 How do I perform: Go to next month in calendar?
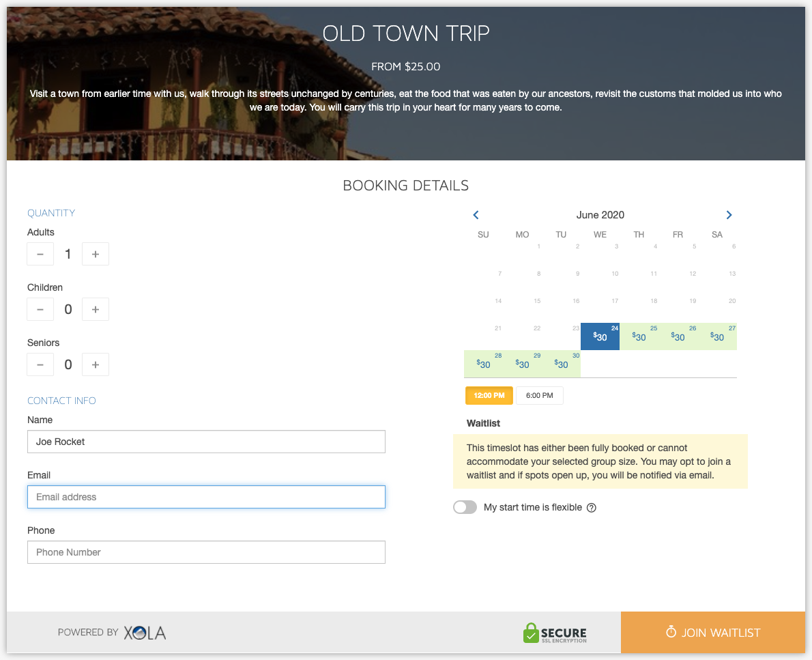pyautogui.click(x=729, y=215)
